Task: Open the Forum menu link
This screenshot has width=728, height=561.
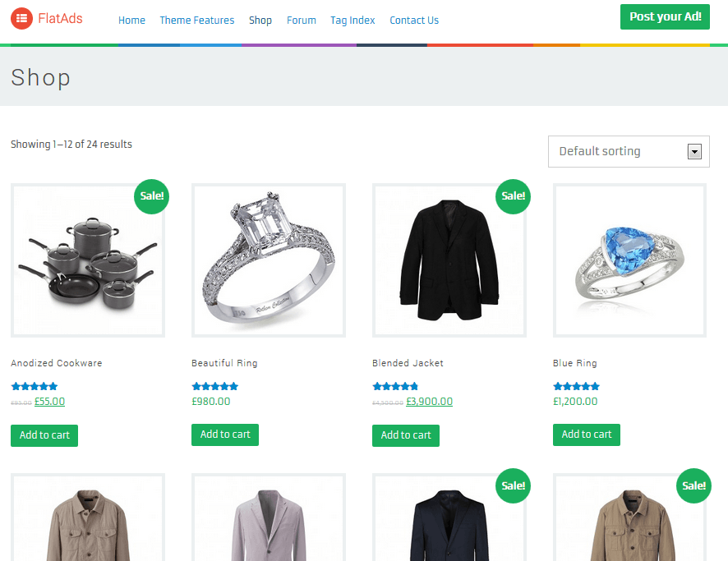Action: coord(302,21)
